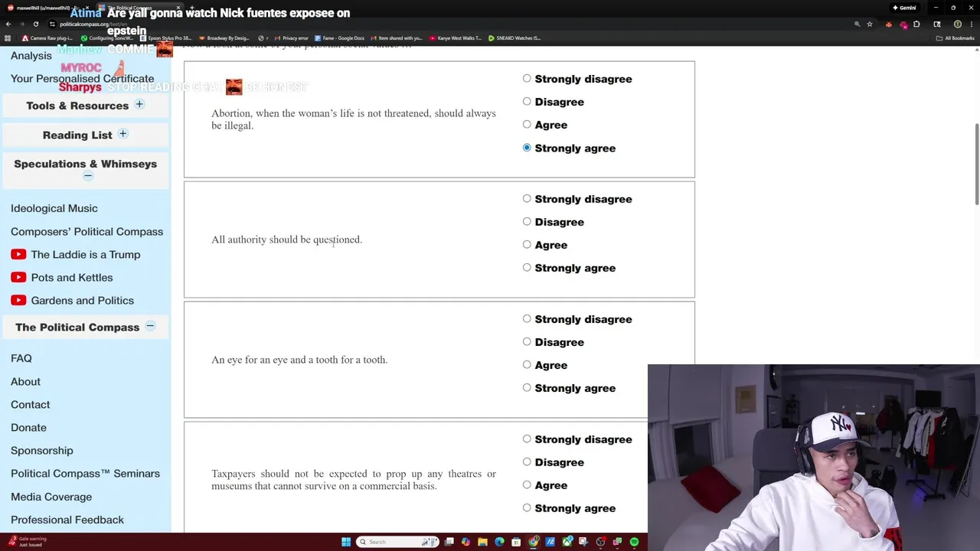Focus the taskbar Search box

tap(398, 542)
